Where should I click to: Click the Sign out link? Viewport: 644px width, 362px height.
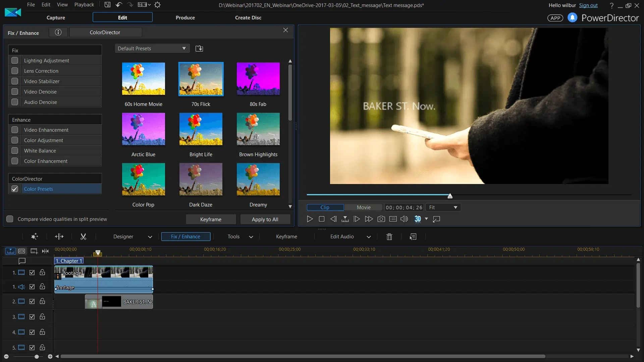pyautogui.click(x=589, y=5)
